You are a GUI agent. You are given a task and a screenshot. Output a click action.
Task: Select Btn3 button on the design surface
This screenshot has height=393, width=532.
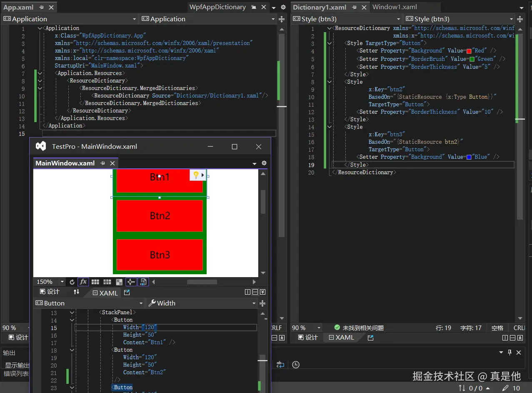tap(160, 255)
